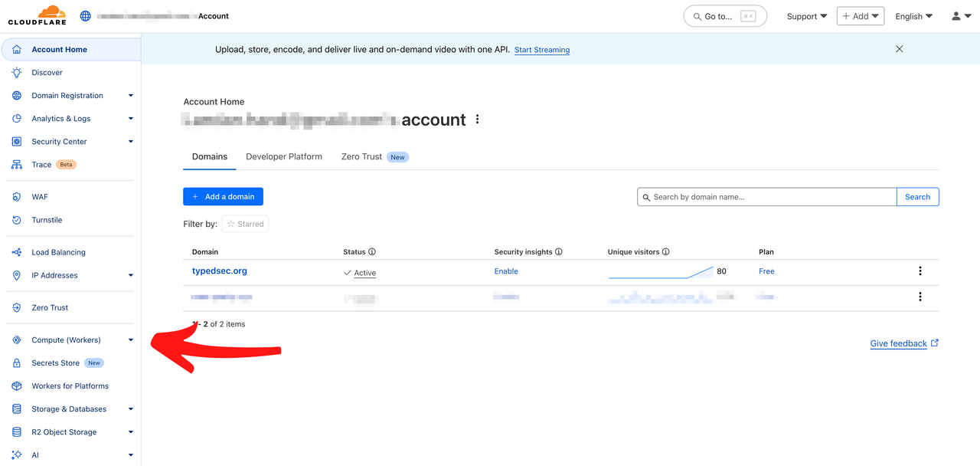
Task: Click the Storage & Databases icon
Action: 17,409
